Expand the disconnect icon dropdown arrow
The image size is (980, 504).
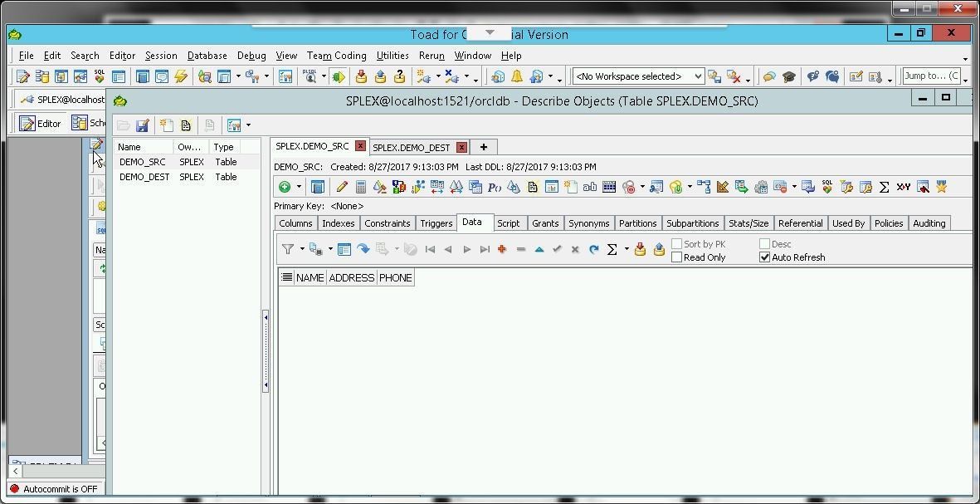coord(466,76)
